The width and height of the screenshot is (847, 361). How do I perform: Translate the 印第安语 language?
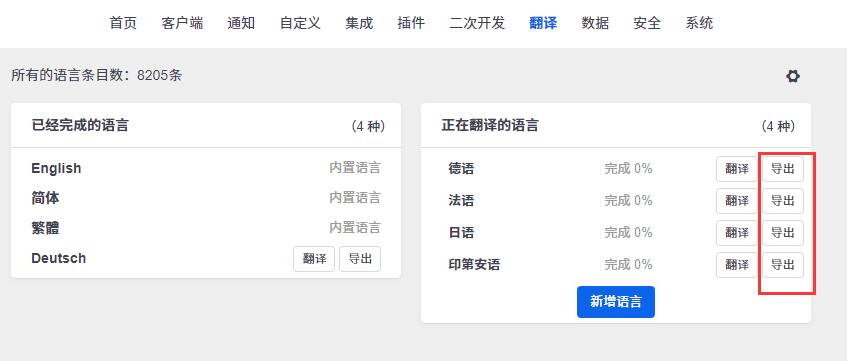click(x=737, y=265)
